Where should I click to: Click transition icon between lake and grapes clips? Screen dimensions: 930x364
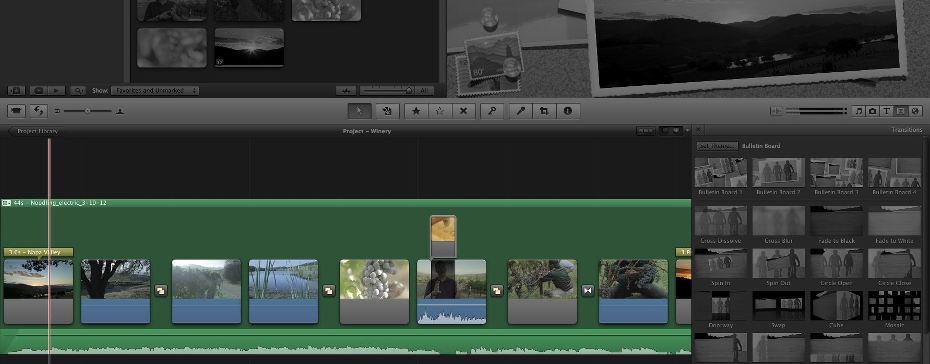point(329,290)
